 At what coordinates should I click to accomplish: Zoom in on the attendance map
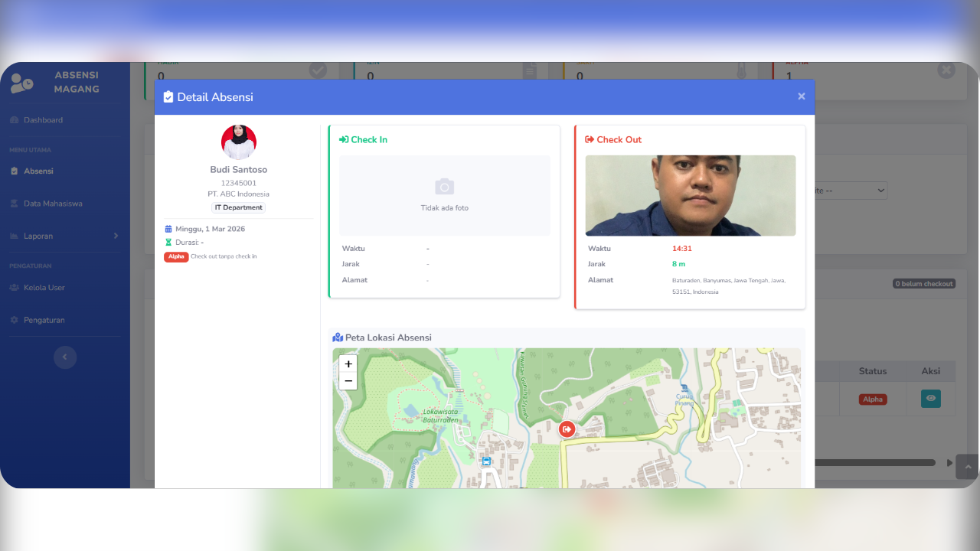[348, 364]
